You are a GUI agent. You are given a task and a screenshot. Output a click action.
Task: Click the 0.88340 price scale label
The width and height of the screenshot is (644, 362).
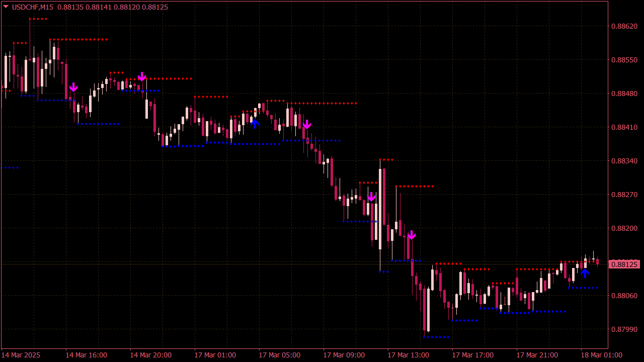click(x=624, y=161)
